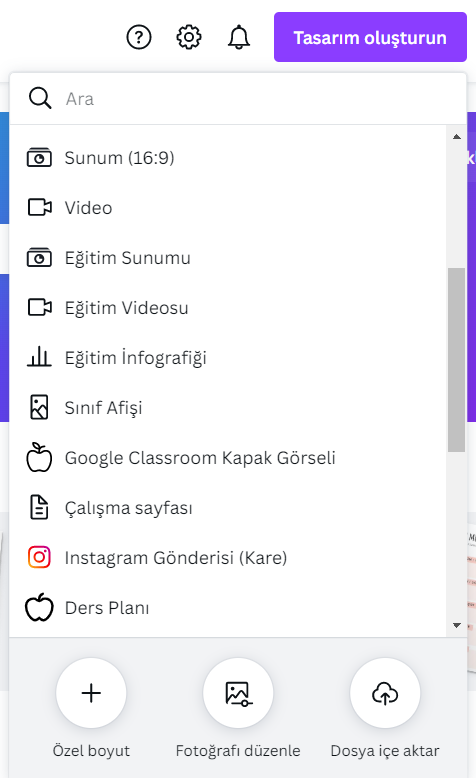Screen dimensions: 476x778
Task: Open Çalışma sayfası option
Action: tap(228, 508)
